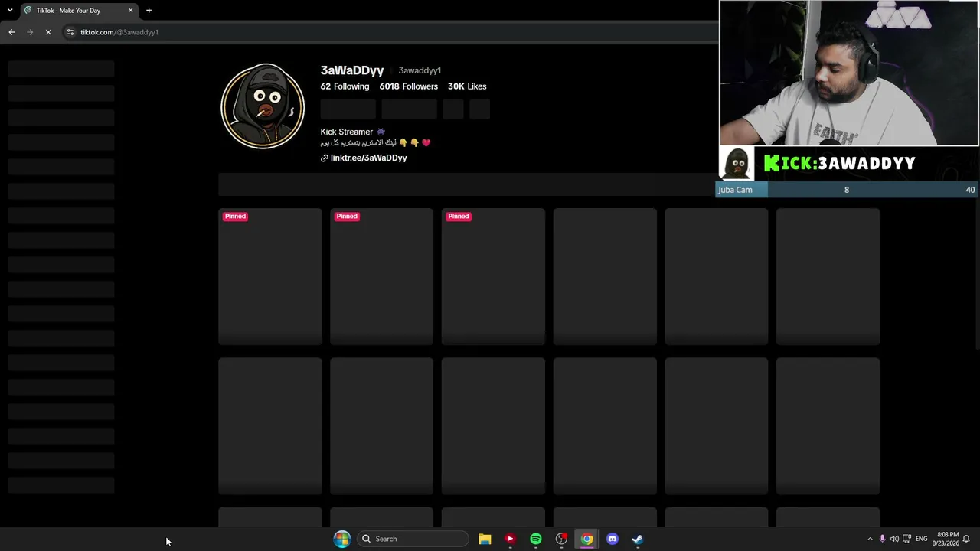Open Steam from the taskbar

637,539
